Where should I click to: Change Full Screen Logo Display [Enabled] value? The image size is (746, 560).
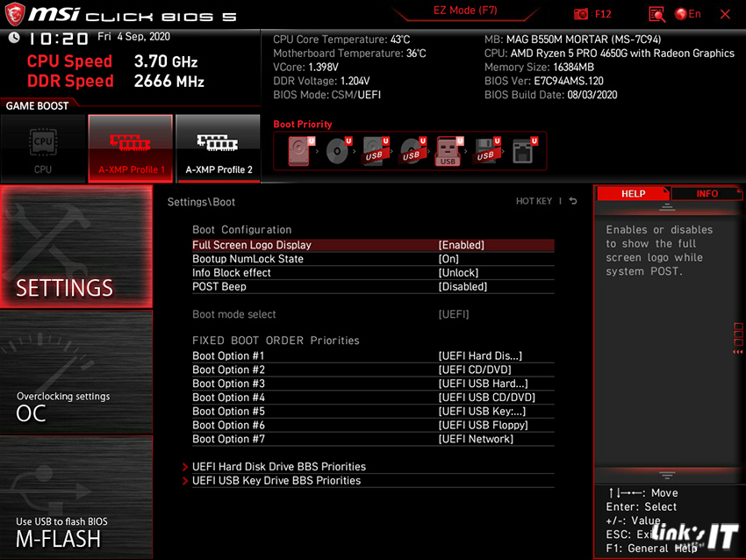coord(461,245)
